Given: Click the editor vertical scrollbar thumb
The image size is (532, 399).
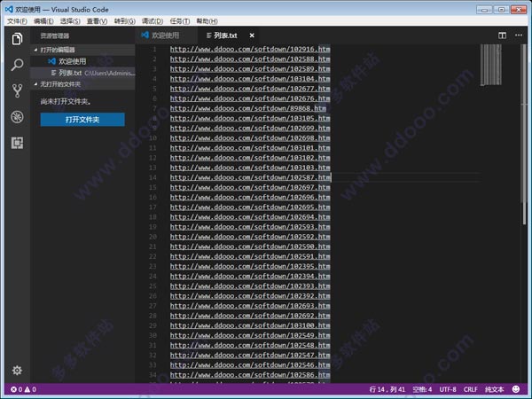Looking at the screenshot, I should tap(524, 134).
